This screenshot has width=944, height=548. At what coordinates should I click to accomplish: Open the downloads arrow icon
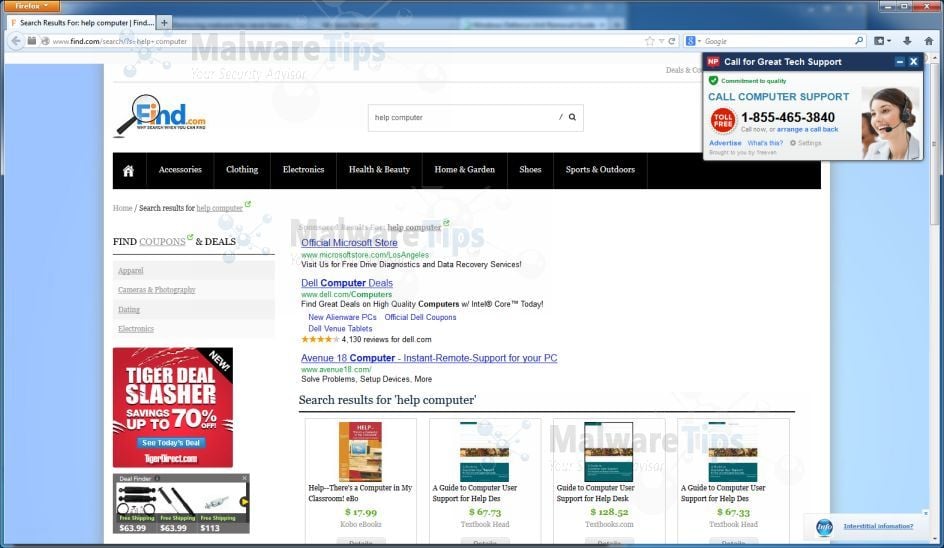[x=907, y=41]
